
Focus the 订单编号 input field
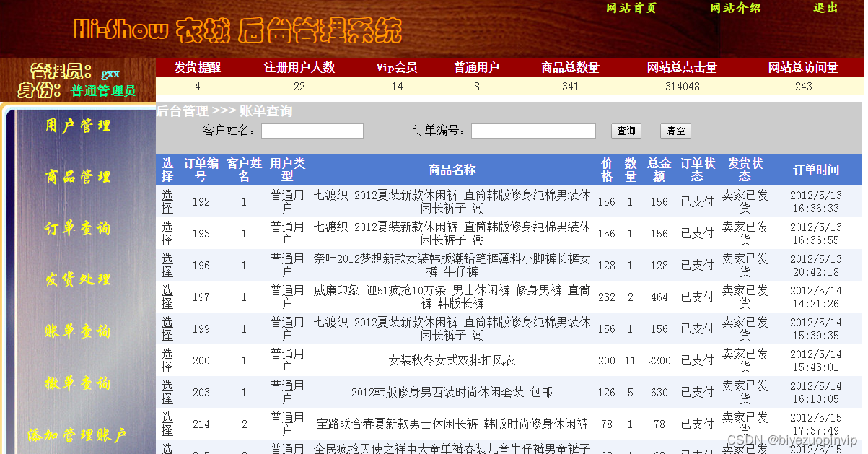coord(533,131)
